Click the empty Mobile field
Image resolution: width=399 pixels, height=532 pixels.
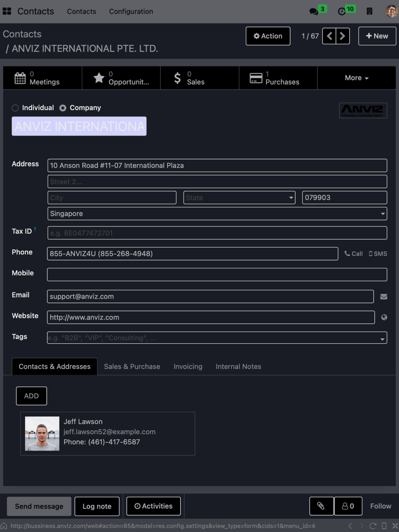(x=217, y=274)
